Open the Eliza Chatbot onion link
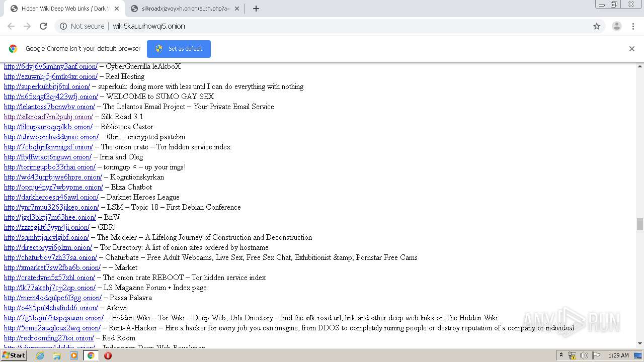 [53, 187]
